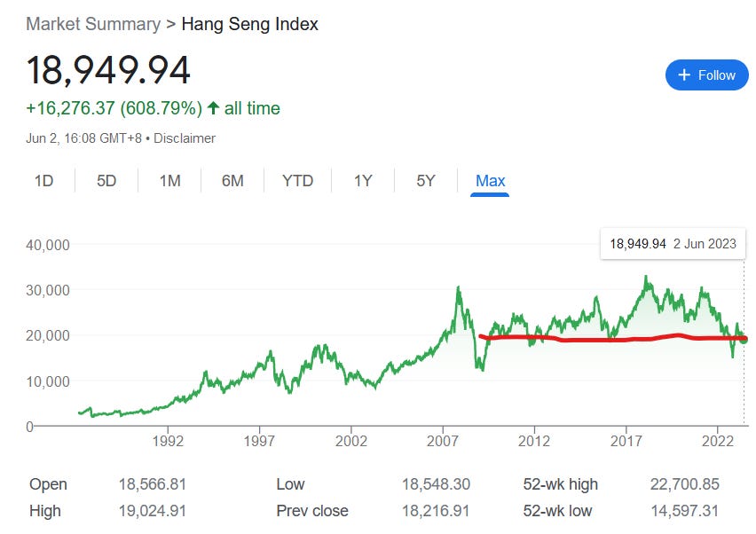Open the Disclaimer link
This screenshot has height=534, width=756.
[x=185, y=138]
